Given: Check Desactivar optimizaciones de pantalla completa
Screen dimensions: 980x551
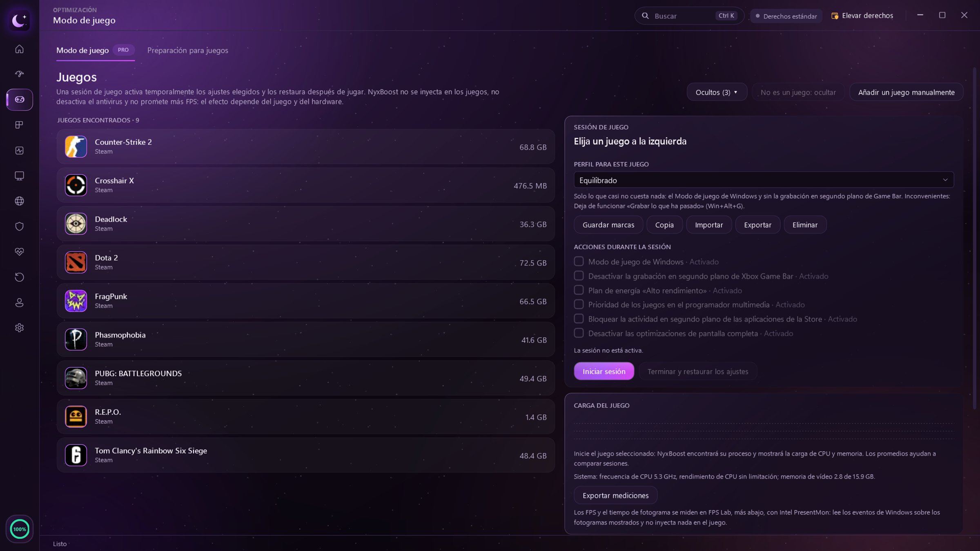Looking at the screenshot, I should (x=579, y=333).
